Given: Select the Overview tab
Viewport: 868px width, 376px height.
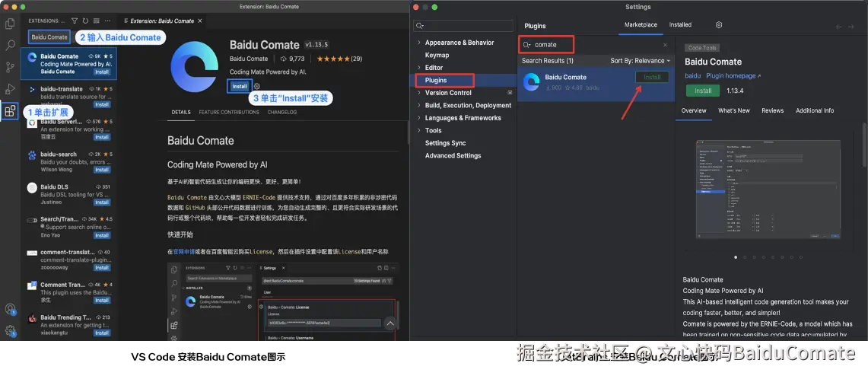Looking at the screenshot, I should pos(694,111).
